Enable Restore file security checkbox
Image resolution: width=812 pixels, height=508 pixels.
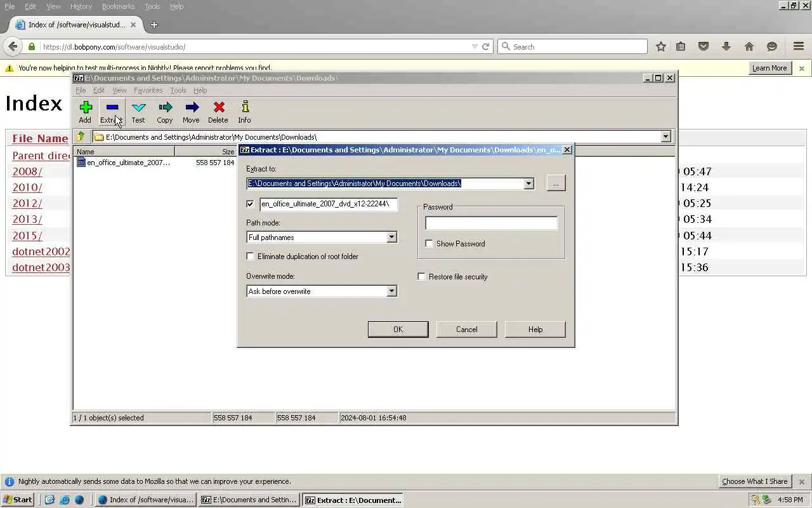[421, 277]
